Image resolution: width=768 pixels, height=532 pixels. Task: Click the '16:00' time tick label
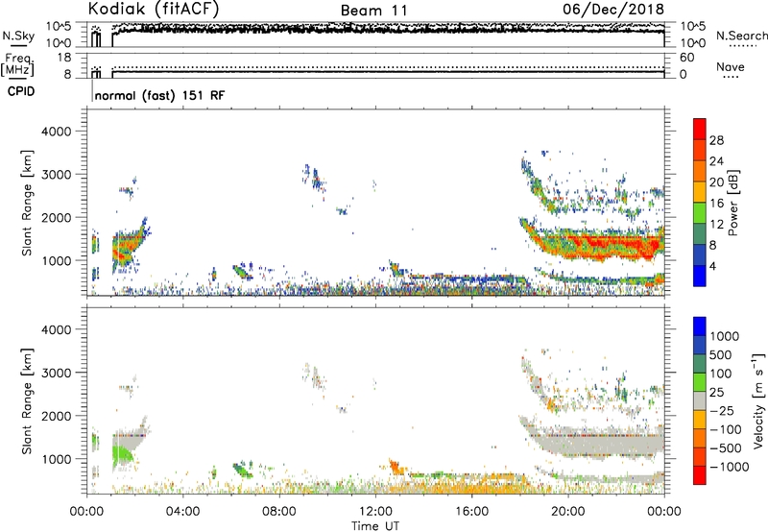(x=471, y=512)
